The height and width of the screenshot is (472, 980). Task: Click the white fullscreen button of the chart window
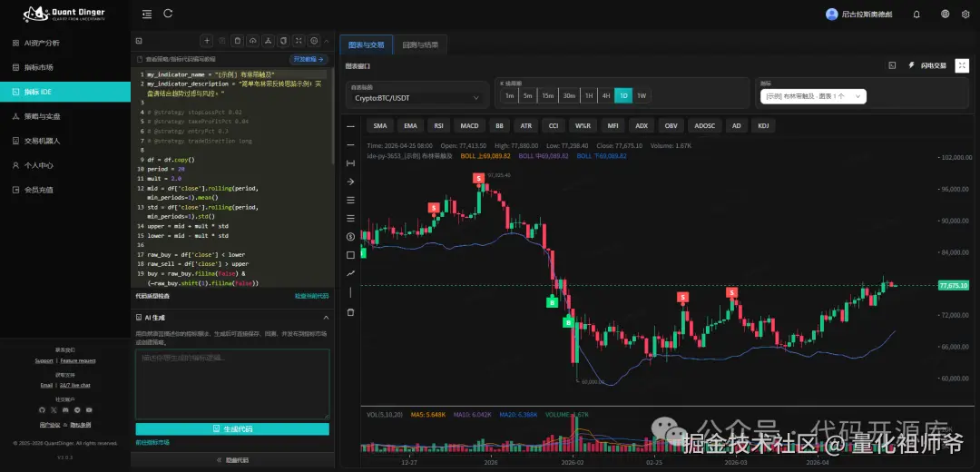962,65
